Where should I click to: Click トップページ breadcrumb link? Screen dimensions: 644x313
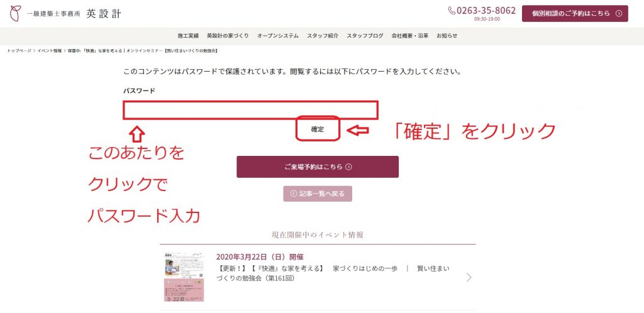19,51
